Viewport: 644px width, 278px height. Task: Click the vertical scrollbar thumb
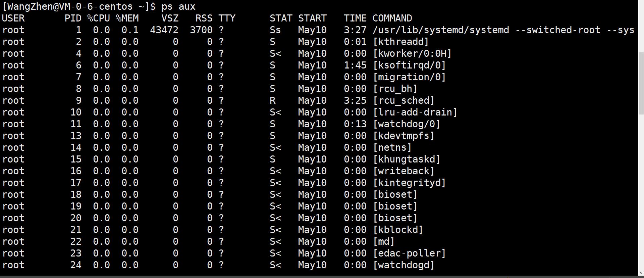point(641,84)
